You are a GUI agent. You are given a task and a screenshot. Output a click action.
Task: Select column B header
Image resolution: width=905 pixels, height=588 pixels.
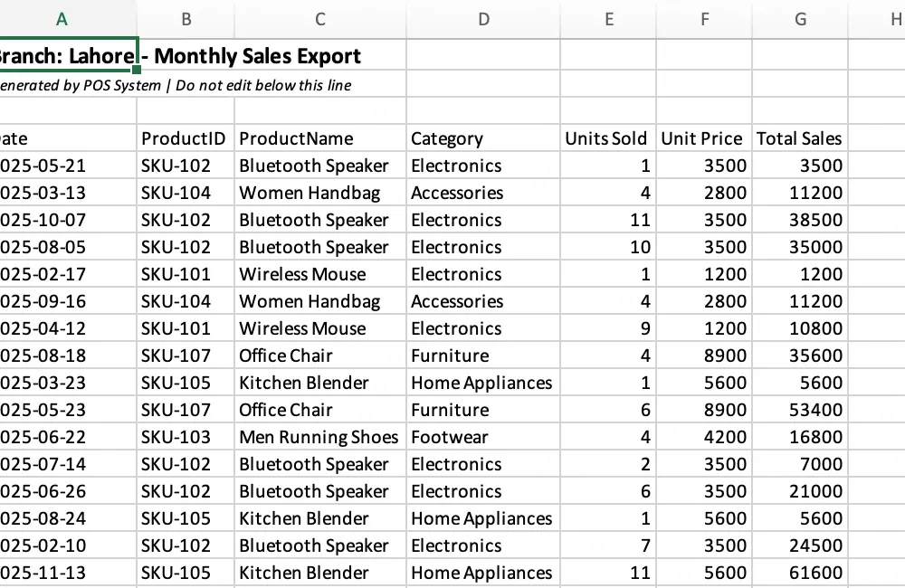(186, 19)
